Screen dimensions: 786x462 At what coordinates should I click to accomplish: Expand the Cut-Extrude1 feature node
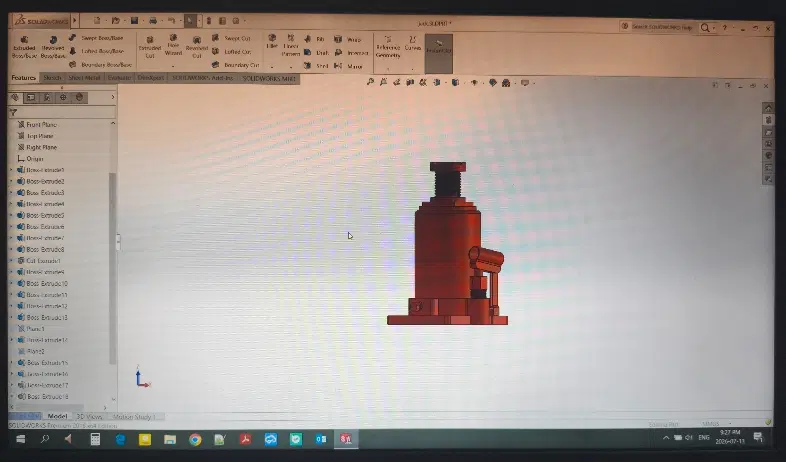coord(12,261)
